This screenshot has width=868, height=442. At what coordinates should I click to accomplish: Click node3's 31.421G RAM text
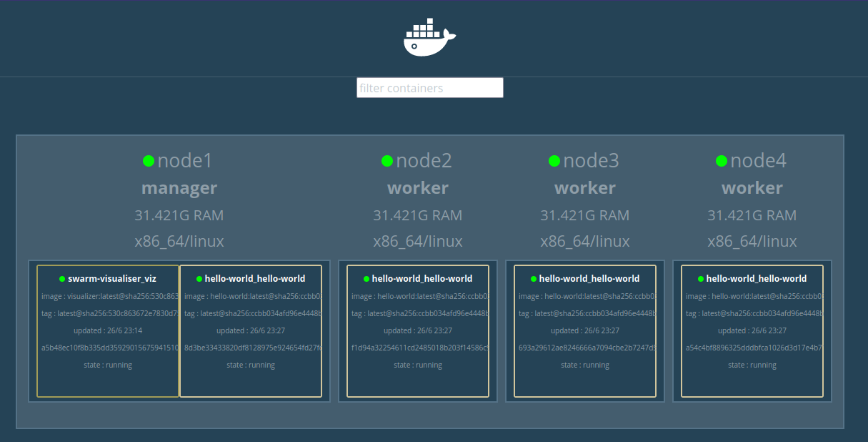coord(585,215)
